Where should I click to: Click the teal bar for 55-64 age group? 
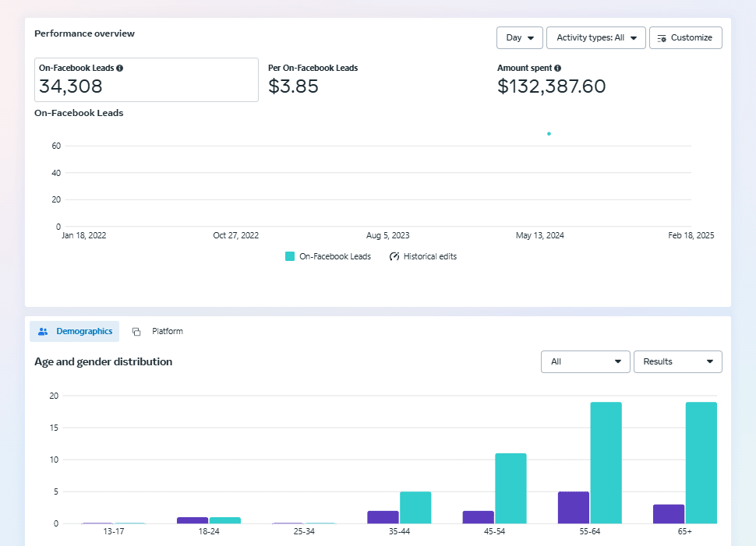pos(606,463)
